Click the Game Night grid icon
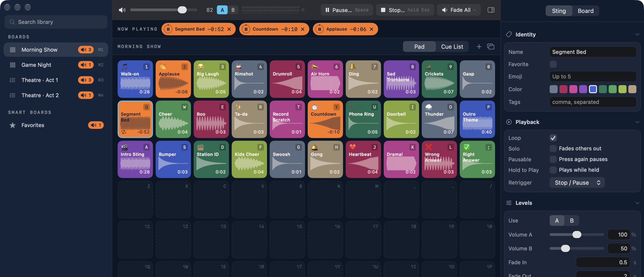644x277 pixels. click(x=13, y=65)
